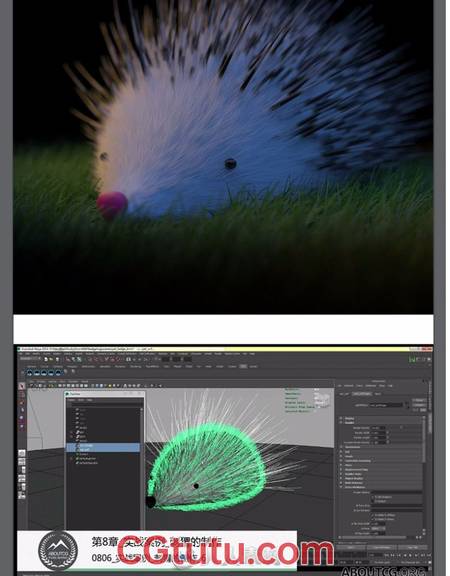Open the Create menu

[47, 353]
